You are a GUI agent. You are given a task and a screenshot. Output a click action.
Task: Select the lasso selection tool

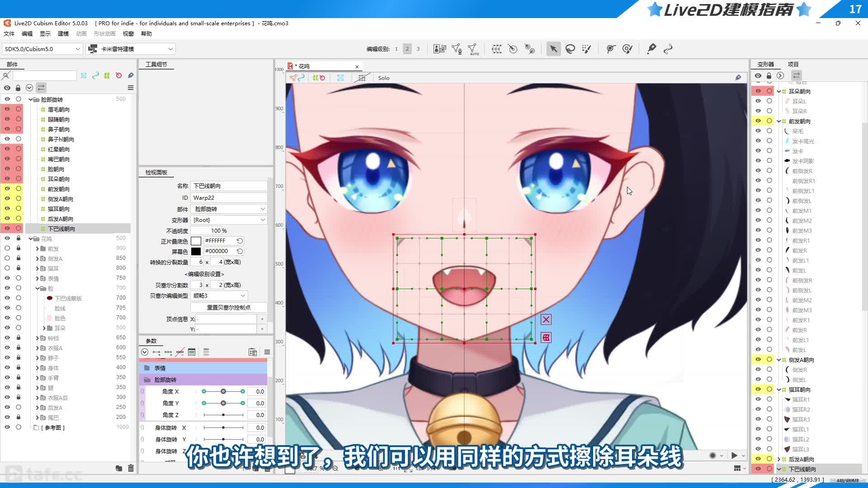pyautogui.click(x=570, y=49)
